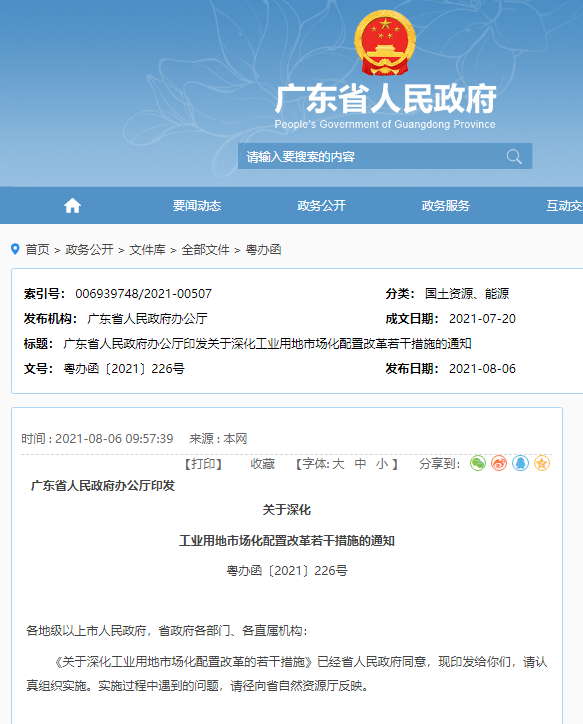
Task: Share to Qzone via yellow star icon
Action: 541,463
